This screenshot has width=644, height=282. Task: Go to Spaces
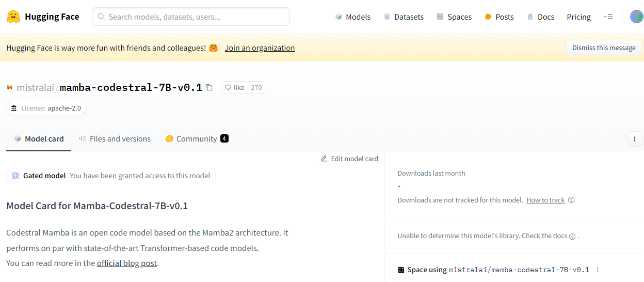454,17
